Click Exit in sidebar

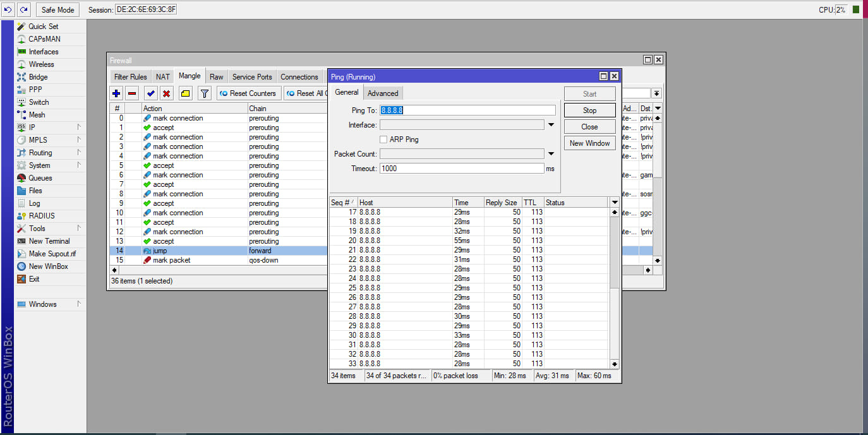coord(34,279)
